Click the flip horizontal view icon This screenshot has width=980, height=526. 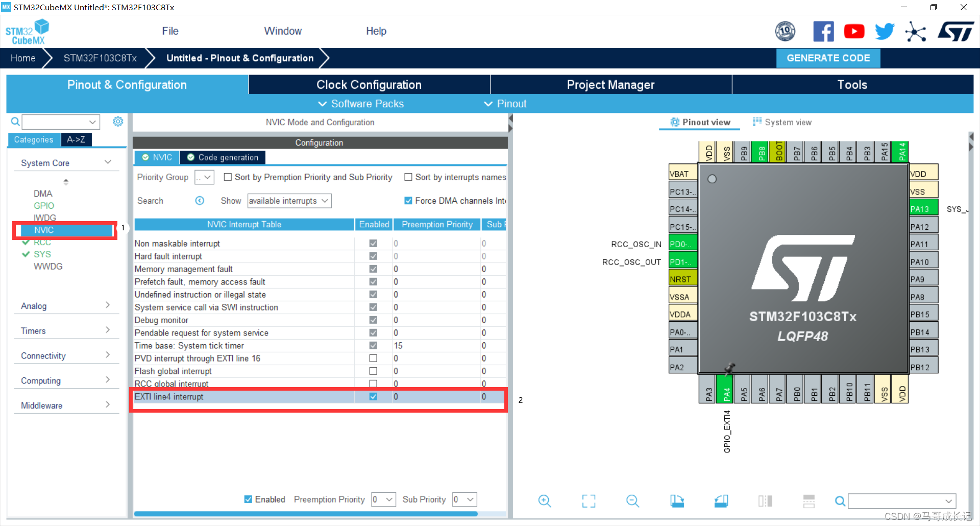tap(765, 501)
